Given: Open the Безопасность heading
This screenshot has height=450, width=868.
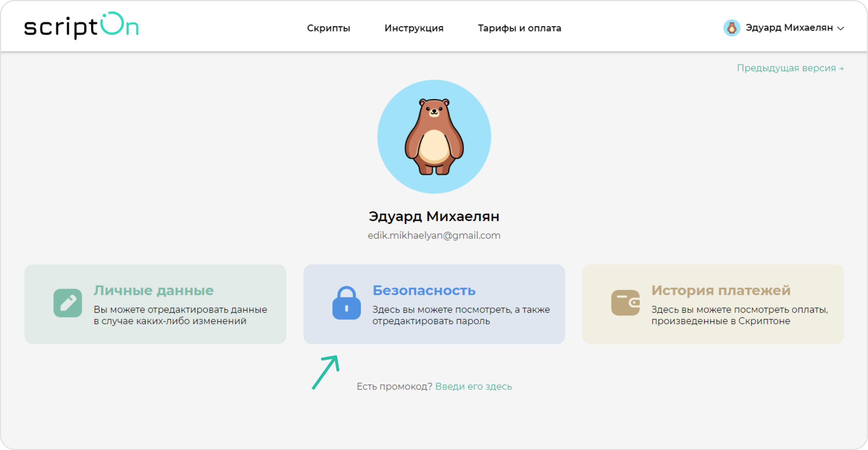Looking at the screenshot, I should [424, 290].
